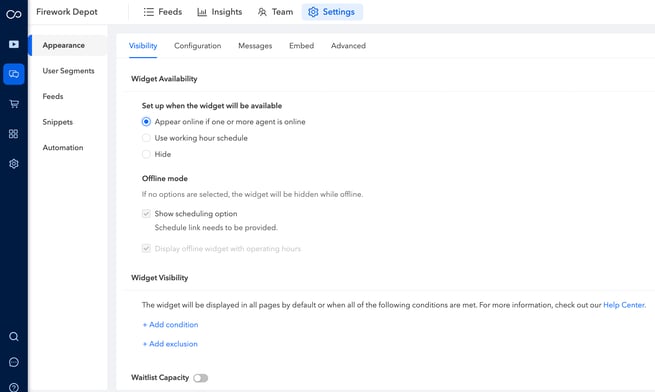Open the Settings top navigation item

click(332, 12)
